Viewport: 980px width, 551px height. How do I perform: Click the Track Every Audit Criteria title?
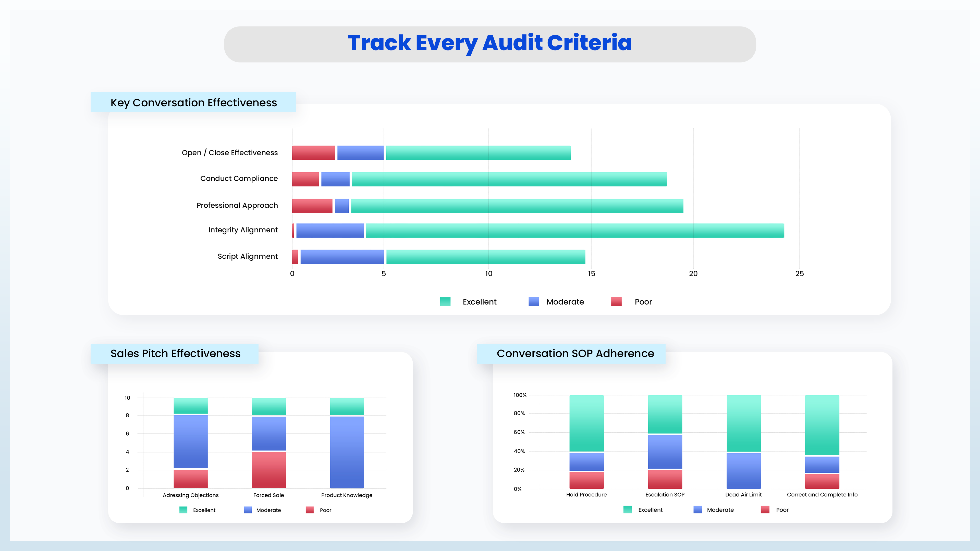tap(490, 43)
